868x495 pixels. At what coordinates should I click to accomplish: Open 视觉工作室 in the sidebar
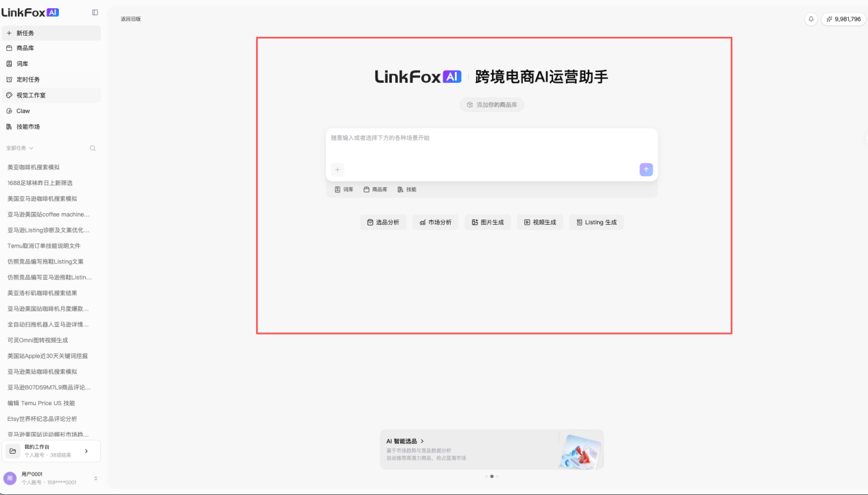click(x=51, y=95)
